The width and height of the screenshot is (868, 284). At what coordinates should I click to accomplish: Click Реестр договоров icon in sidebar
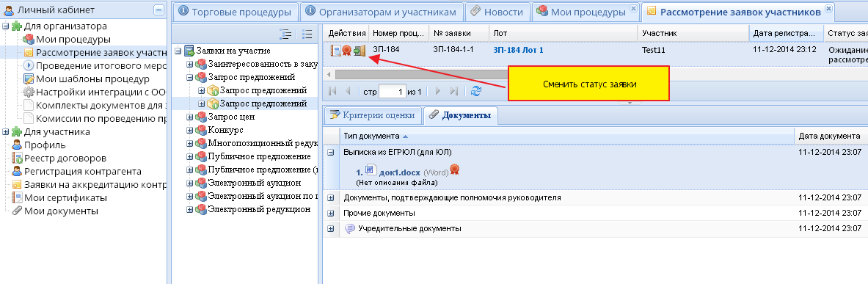click(x=17, y=159)
